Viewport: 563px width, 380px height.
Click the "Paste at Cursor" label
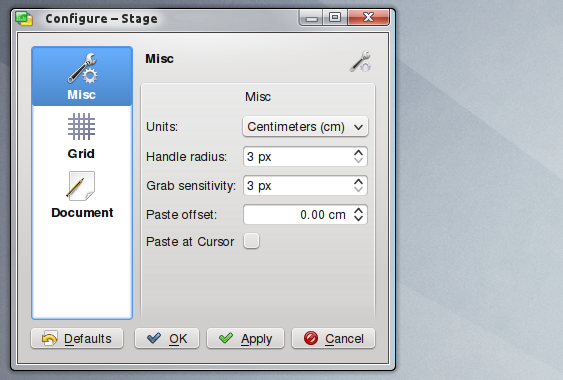click(190, 242)
